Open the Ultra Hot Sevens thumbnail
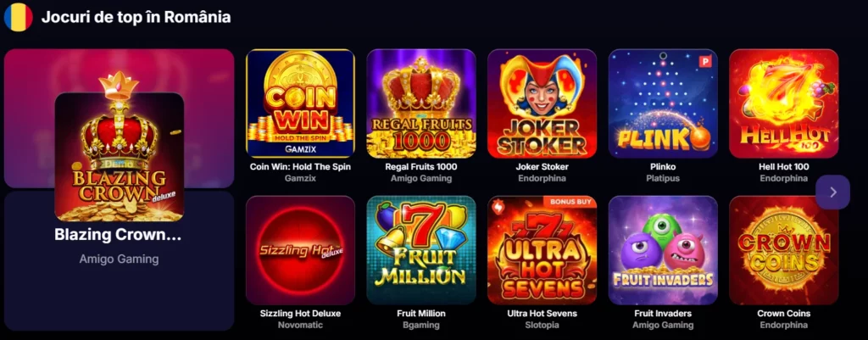Image resolution: width=868 pixels, height=340 pixels. coord(542,250)
